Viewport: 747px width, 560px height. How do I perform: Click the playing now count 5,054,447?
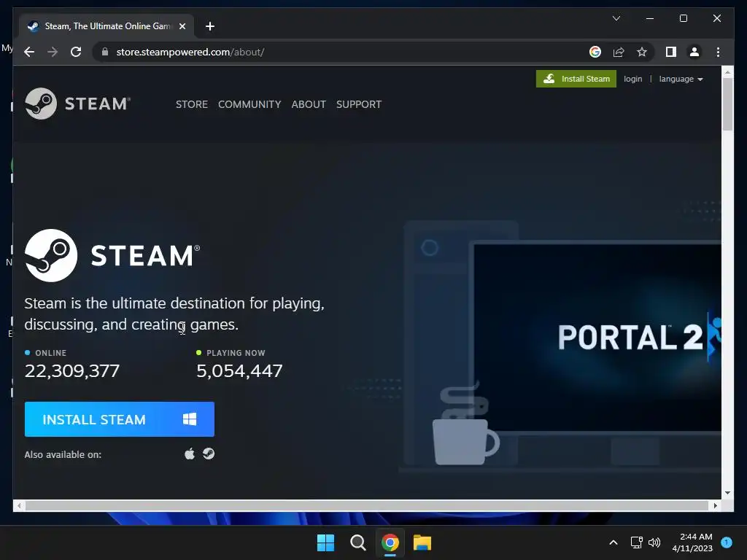click(x=239, y=371)
